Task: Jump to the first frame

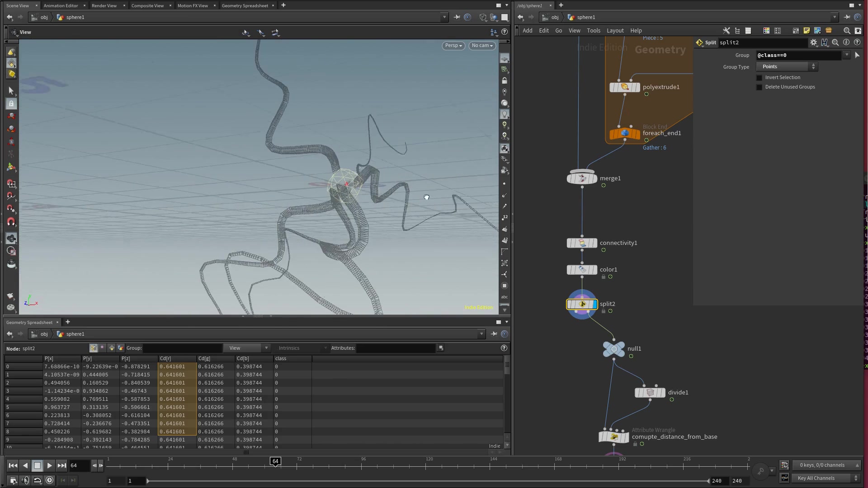Action: tap(13, 465)
